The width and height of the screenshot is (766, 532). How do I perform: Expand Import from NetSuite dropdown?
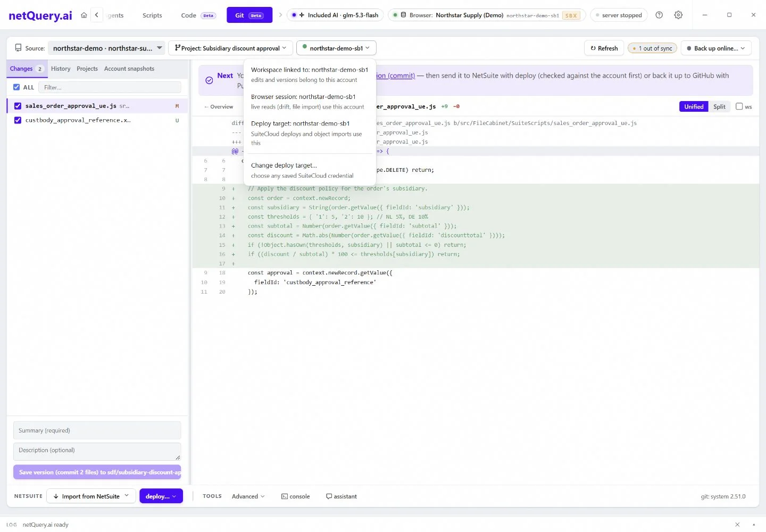[91, 496]
